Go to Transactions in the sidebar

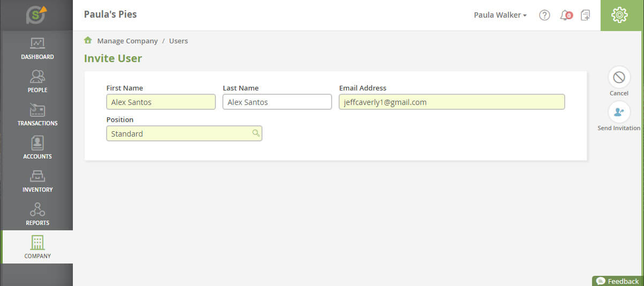point(38,114)
